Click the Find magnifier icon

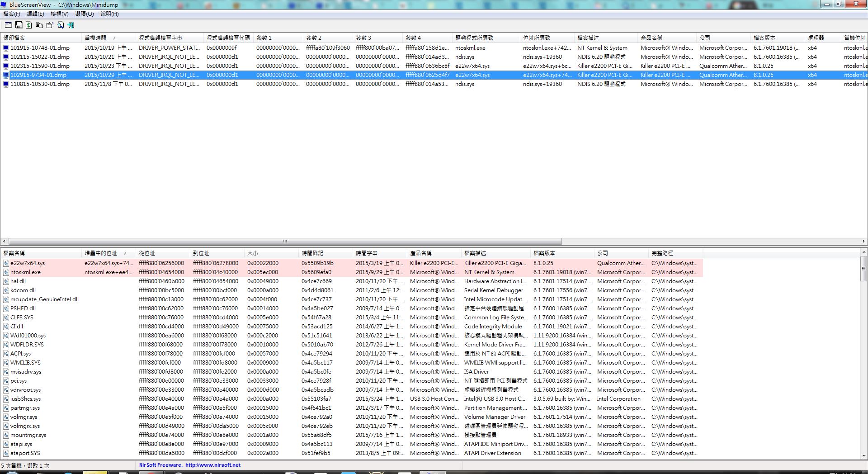(60, 25)
